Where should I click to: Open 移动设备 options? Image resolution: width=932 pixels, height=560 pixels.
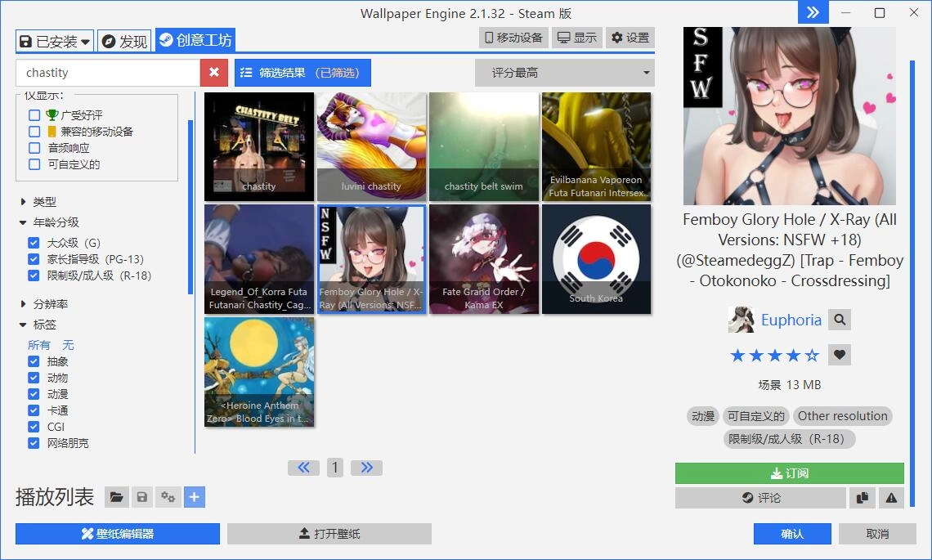pyautogui.click(x=514, y=38)
